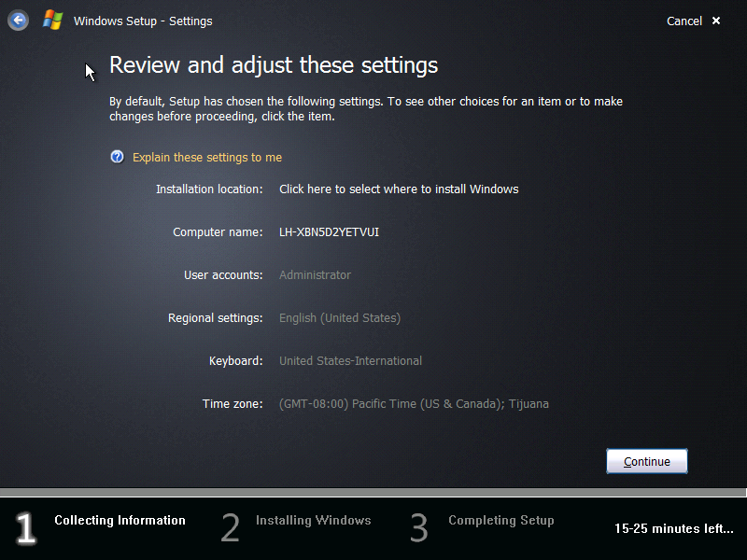This screenshot has height=560, width=747.
Task: Click the X icon next to Cancel
Action: [x=715, y=21]
